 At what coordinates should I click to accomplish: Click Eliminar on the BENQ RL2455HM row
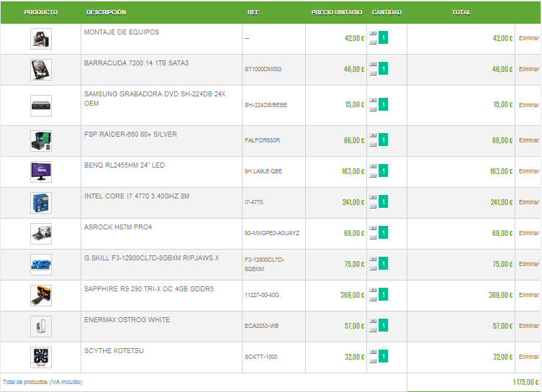click(x=528, y=171)
